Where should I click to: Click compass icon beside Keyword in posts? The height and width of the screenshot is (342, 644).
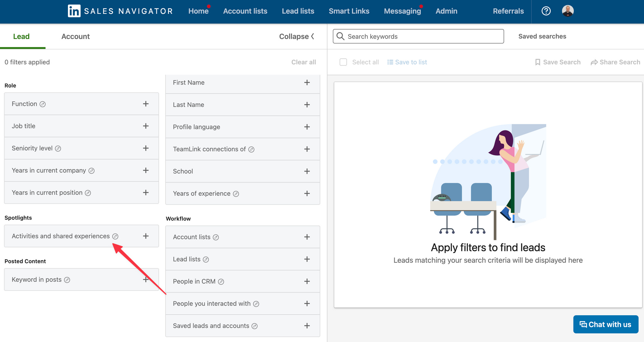[67, 280]
